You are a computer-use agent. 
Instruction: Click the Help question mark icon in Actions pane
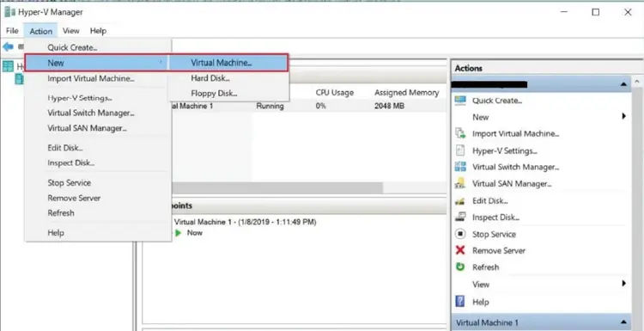pyautogui.click(x=460, y=302)
